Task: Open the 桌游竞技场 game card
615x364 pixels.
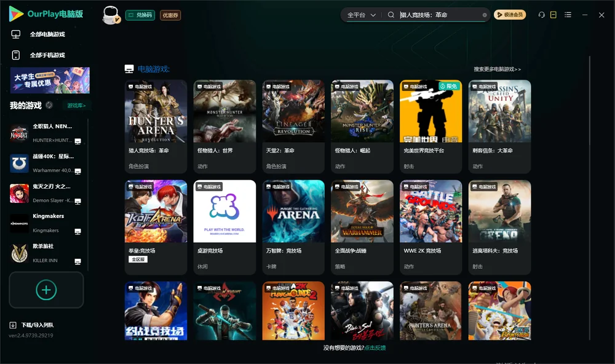Action: coord(224,227)
